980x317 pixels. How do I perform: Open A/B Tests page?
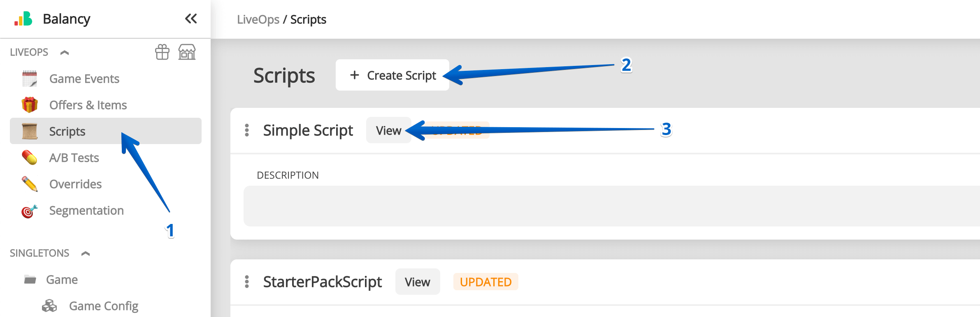pyautogui.click(x=74, y=158)
